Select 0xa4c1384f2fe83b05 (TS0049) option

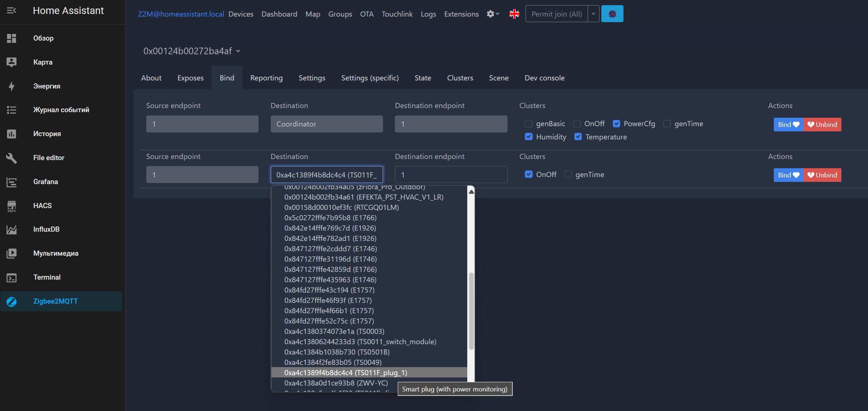click(x=369, y=362)
